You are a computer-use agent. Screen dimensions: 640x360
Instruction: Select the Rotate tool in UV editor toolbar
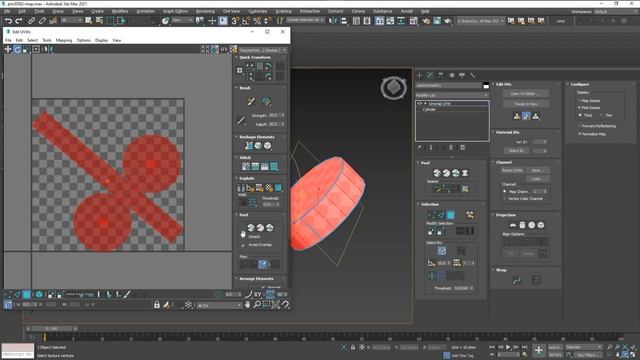17,49
